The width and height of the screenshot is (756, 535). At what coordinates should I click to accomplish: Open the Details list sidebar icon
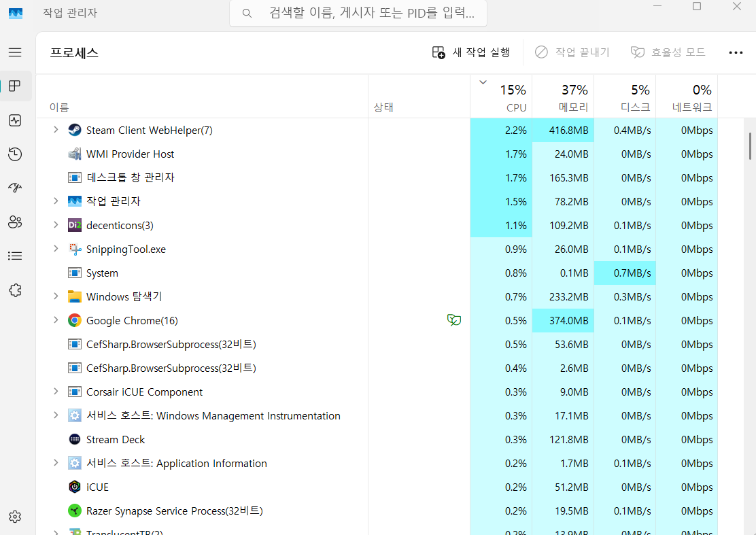point(15,256)
